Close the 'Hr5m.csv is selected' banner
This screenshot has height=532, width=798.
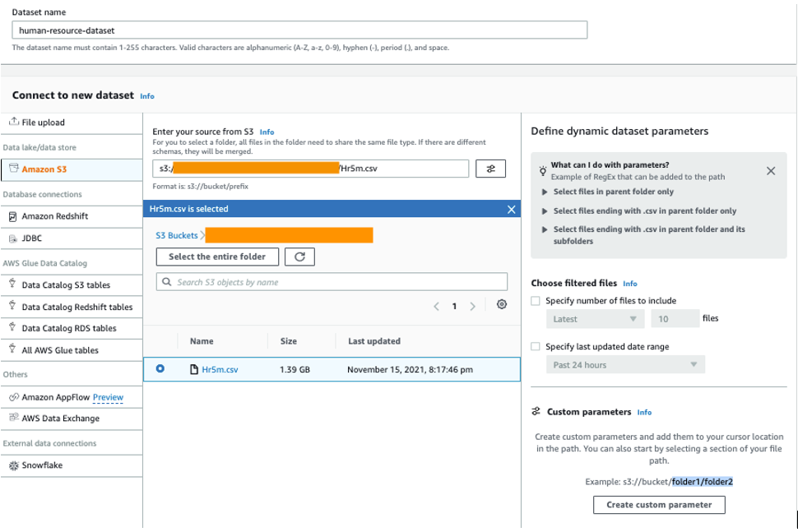(x=512, y=209)
